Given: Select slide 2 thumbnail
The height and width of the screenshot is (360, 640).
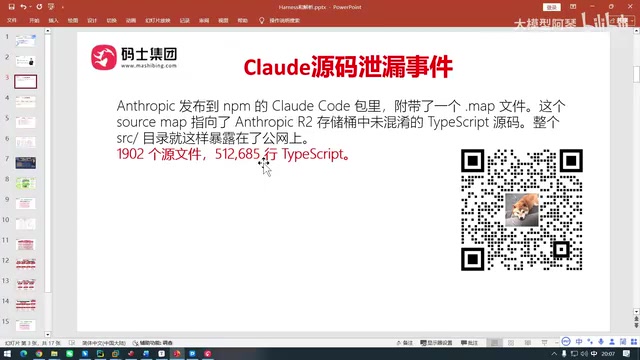Looking at the screenshot, I should (x=26, y=61).
